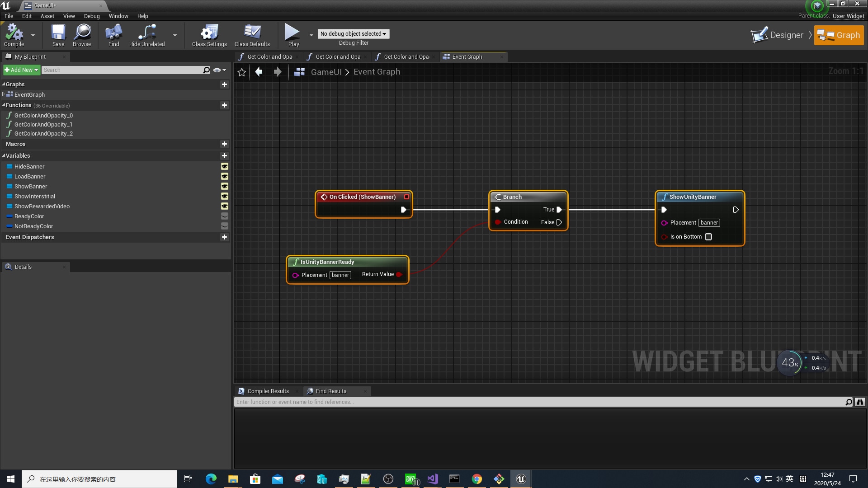Switch to the Compiler Results tab
The image size is (868, 488).
coord(267,391)
